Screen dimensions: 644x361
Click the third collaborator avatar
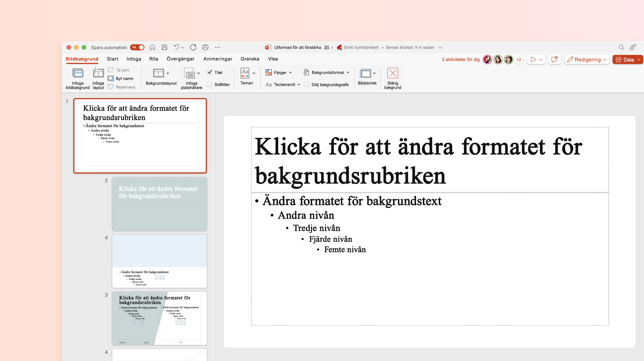tap(508, 60)
